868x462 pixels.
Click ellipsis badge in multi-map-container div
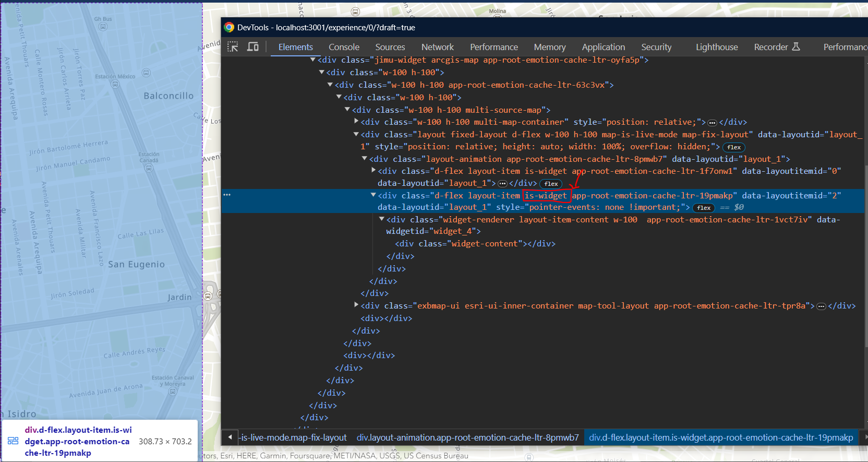[x=712, y=123]
